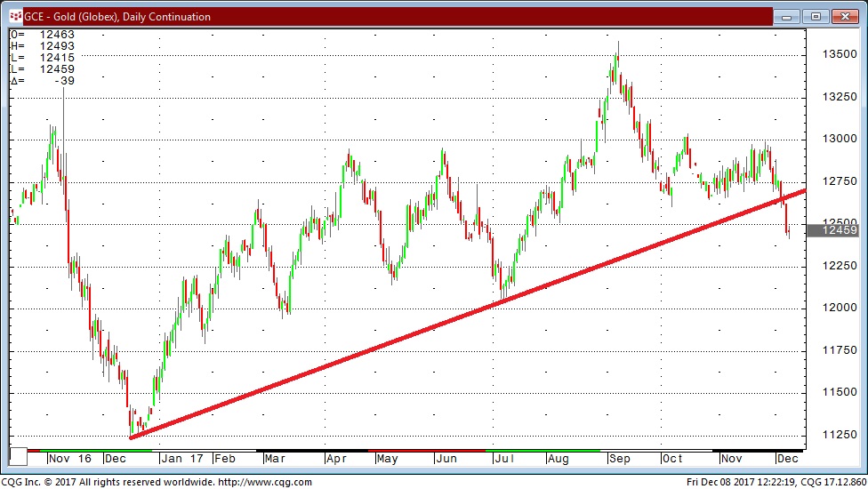
Task: Click the Jul time axis label
Action: 504,459
